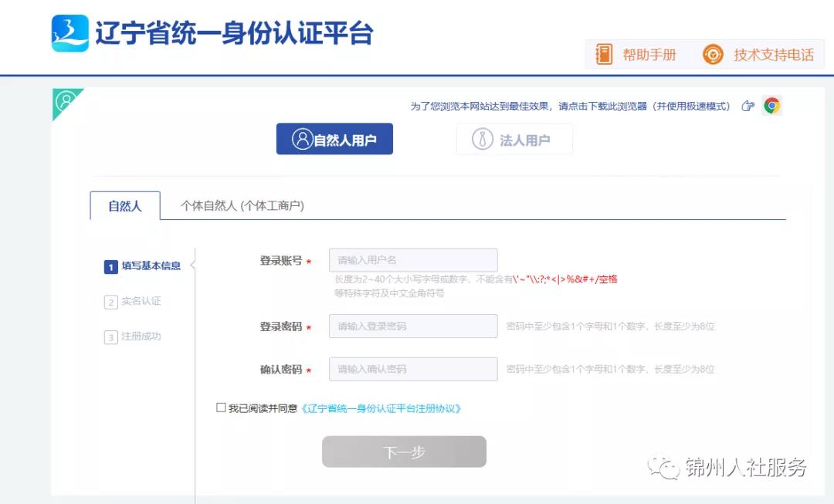Screen dimensions: 834x504
Task: Download the Chrome browser via its icon
Action: (x=771, y=106)
